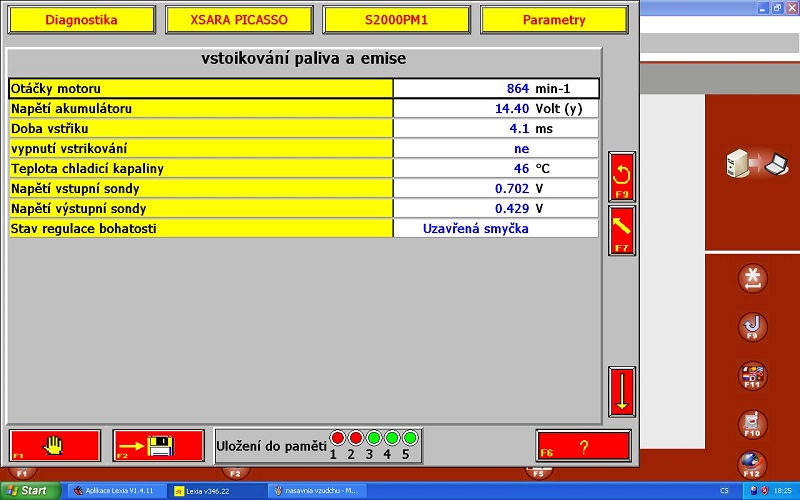Click the round F12 globe icon

pos(752,465)
